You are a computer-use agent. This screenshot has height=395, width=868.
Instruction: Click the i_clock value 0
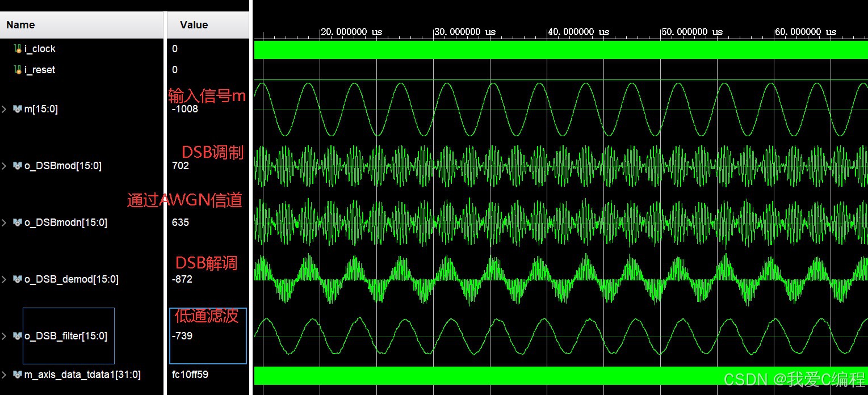pyautogui.click(x=175, y=49)
